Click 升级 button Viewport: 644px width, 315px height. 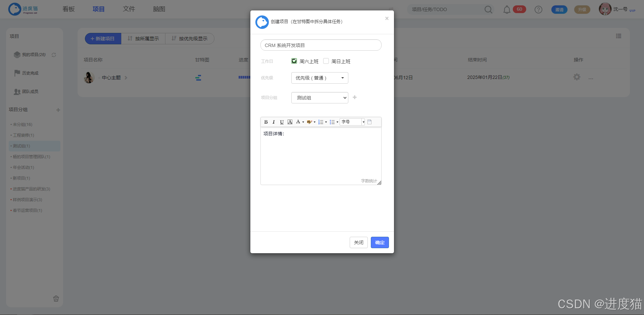point(582,10)
